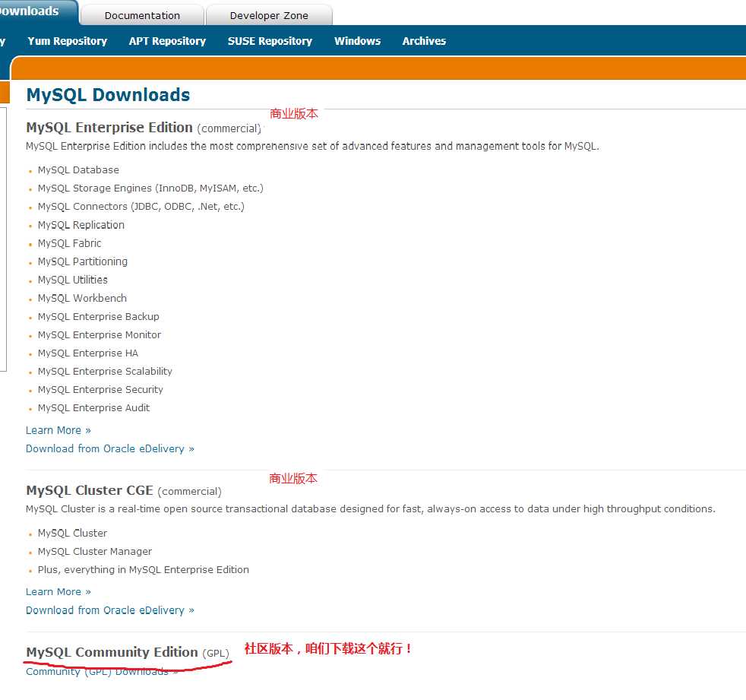Select the MySQL Enterprise Audit item

tap(93, 408)
